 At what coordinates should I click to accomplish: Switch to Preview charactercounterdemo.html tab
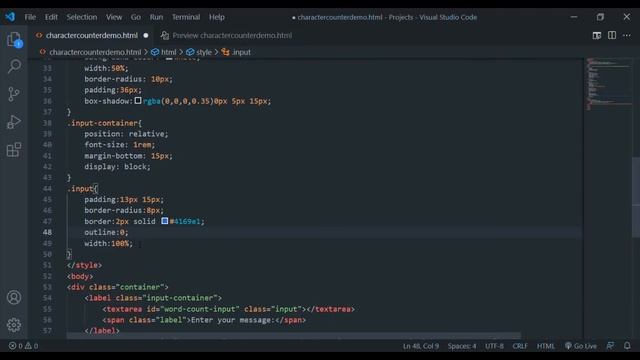[227, 36]
